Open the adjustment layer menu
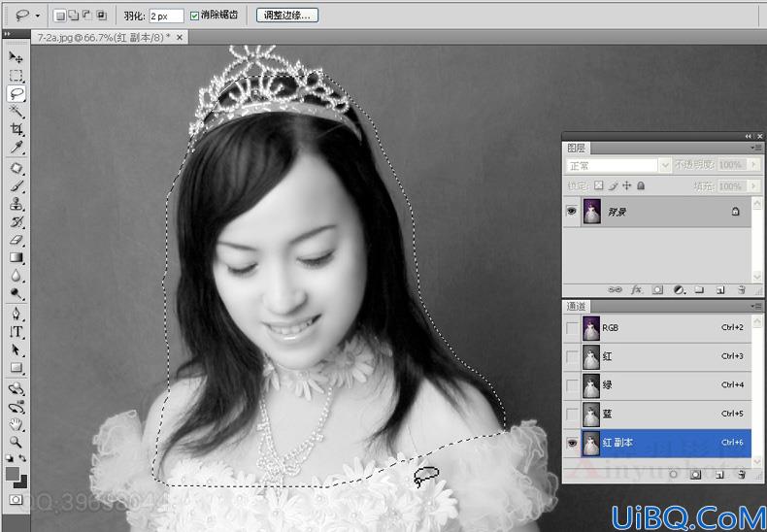The image size is (767, 532). tap(679, 290)
